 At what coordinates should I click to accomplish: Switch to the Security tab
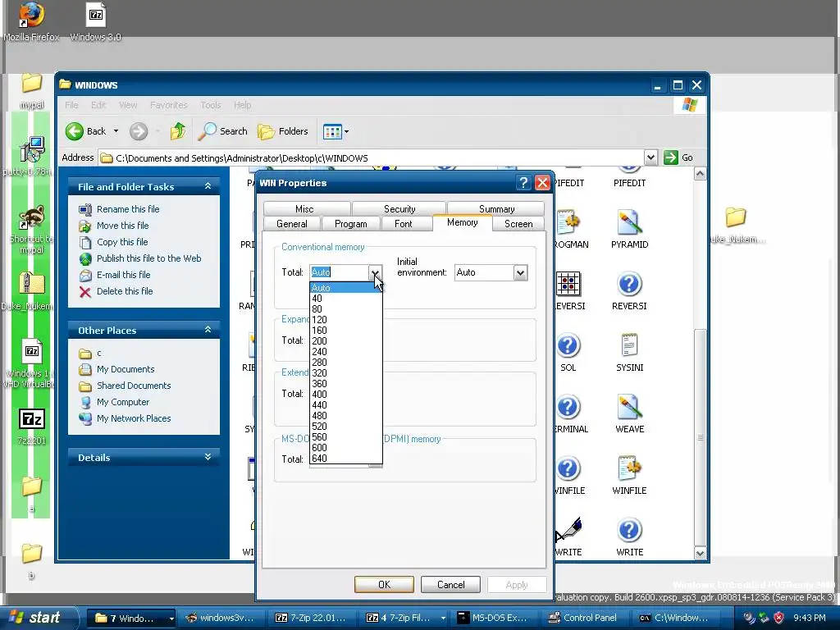[399, 209]
